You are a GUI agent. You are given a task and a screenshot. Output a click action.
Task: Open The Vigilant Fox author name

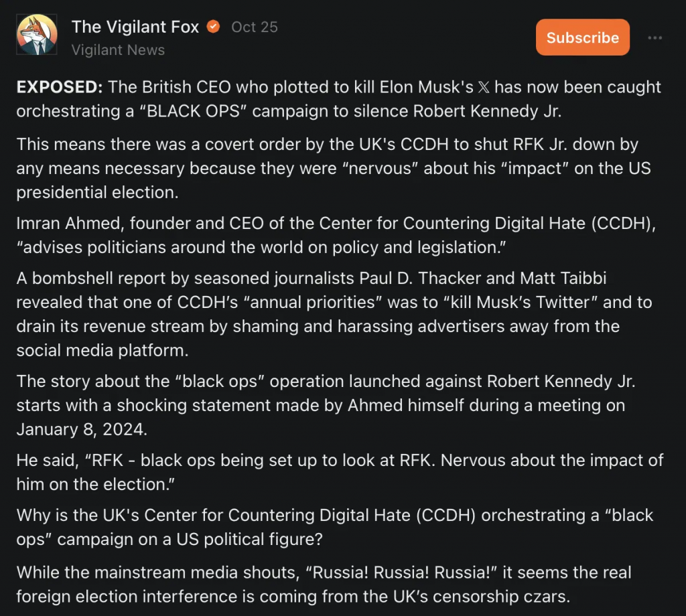135,27
